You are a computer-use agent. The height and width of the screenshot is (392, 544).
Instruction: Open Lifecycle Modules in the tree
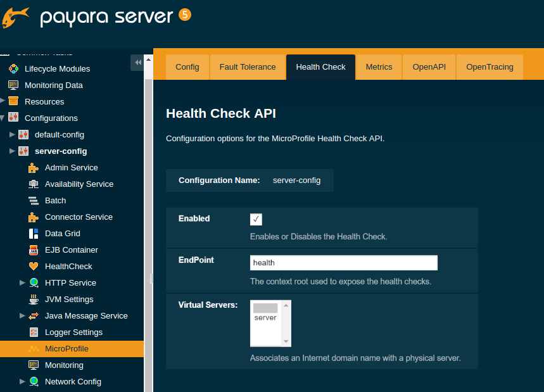57,68
